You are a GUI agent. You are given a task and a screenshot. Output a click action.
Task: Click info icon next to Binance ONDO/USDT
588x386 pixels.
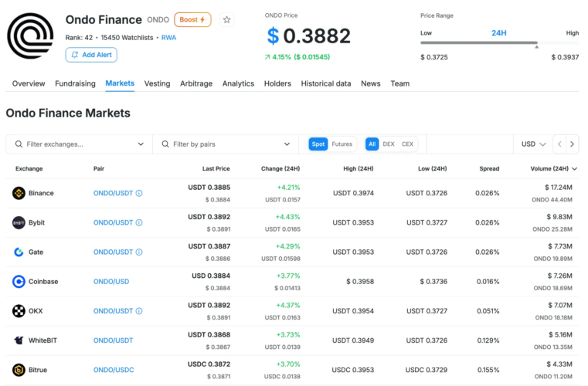coord(139,193)
